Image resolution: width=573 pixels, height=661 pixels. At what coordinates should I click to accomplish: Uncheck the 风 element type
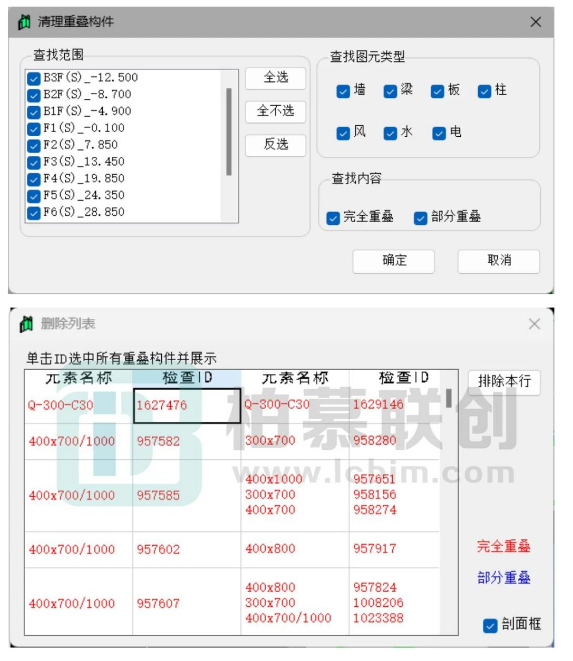pyautogui.click(x=343, y=133)
